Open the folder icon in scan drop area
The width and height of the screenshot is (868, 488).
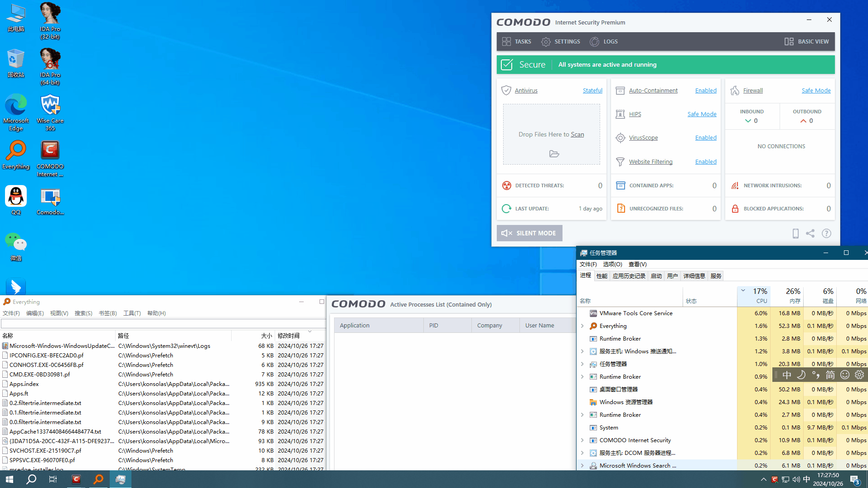[x=554, y=154]
